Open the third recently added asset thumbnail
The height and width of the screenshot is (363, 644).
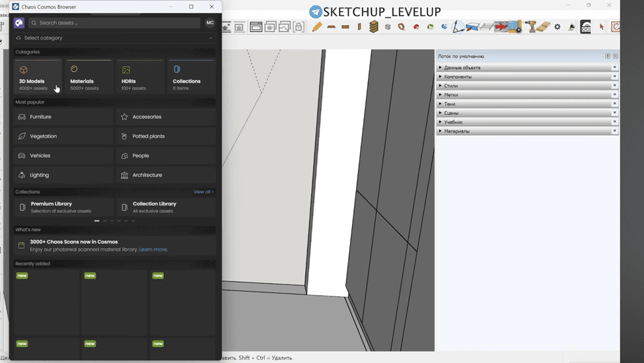click(x=182, y=302)
